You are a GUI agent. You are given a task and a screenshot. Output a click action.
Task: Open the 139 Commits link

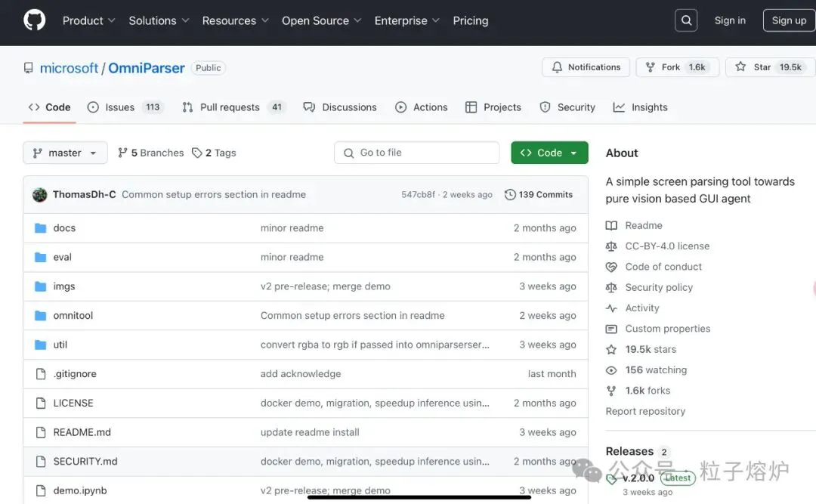(539, 195)
